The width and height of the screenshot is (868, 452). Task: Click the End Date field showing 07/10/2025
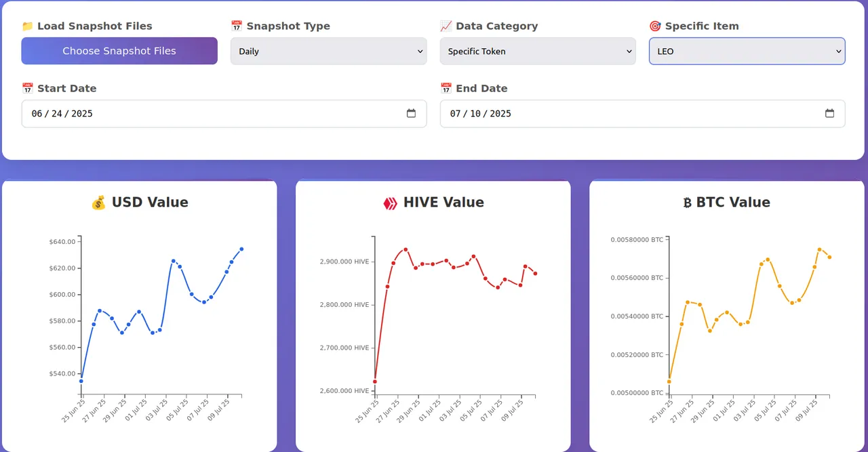643,113
